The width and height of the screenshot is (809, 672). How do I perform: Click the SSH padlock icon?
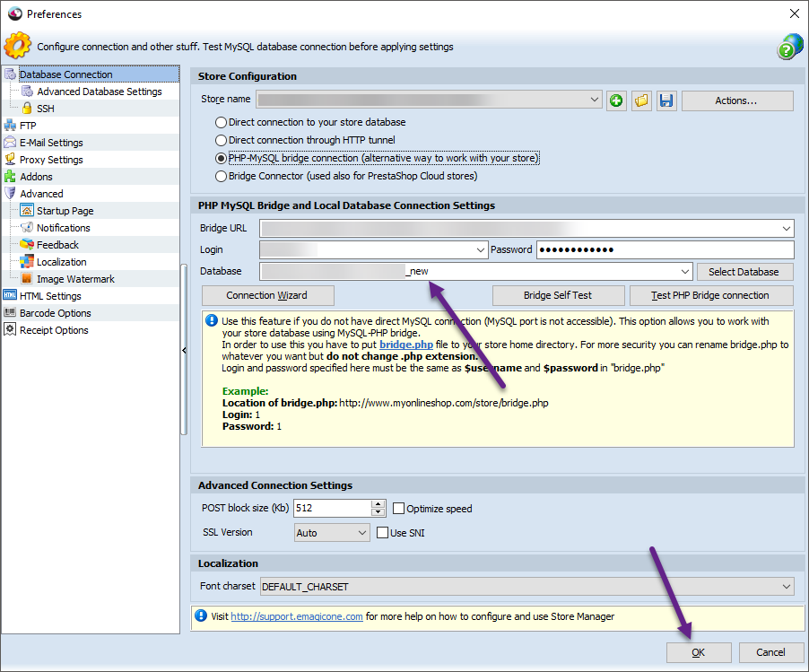[27, 109]
